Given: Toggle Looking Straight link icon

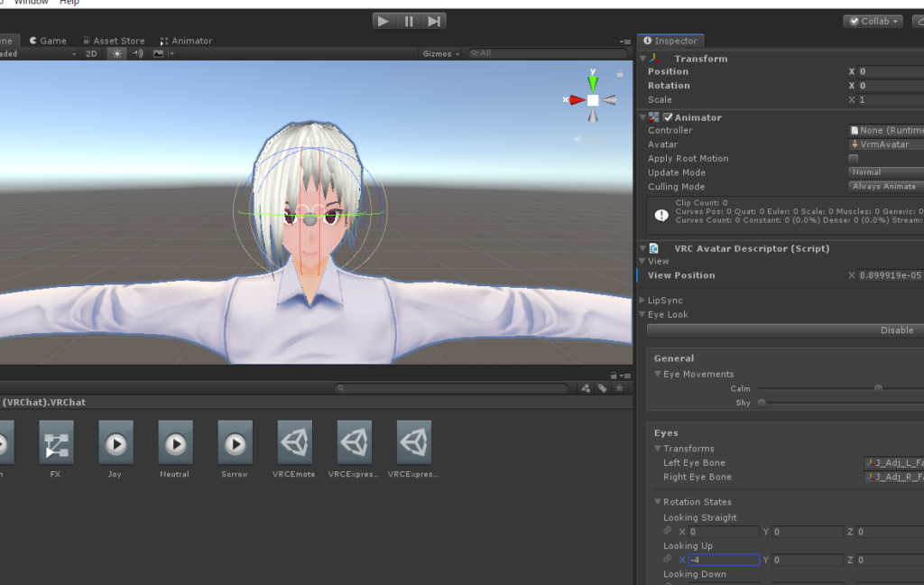Looking at the screenshot, I should tap(668, 531).
